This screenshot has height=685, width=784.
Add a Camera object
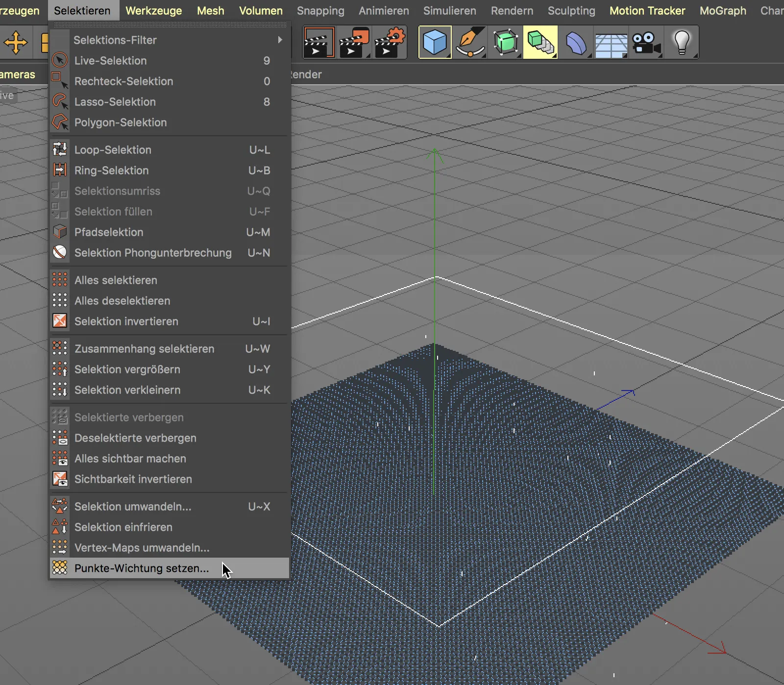(x=646, y=43)
